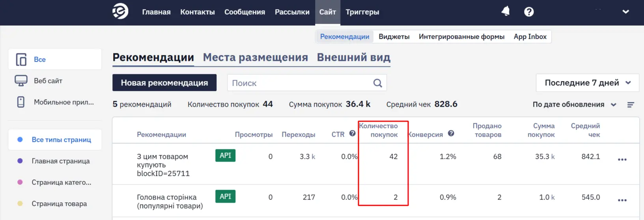This screenshot has width=644, height=220.
Task: Click the Продано товаров column header
Action: coord(487,130)
